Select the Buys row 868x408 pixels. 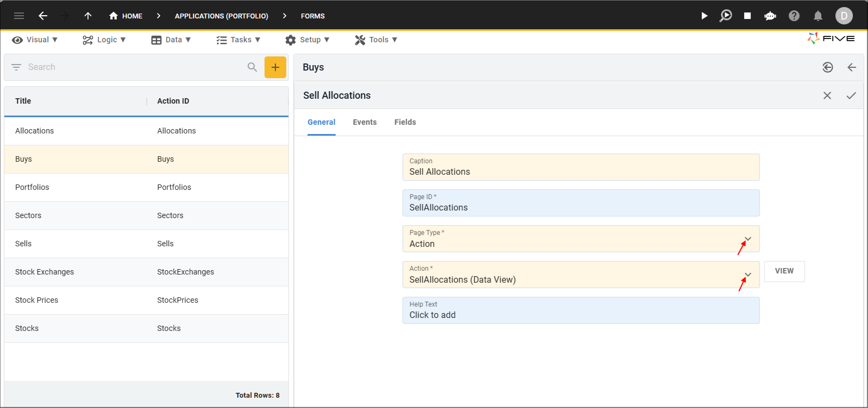[x=146, y=159]
